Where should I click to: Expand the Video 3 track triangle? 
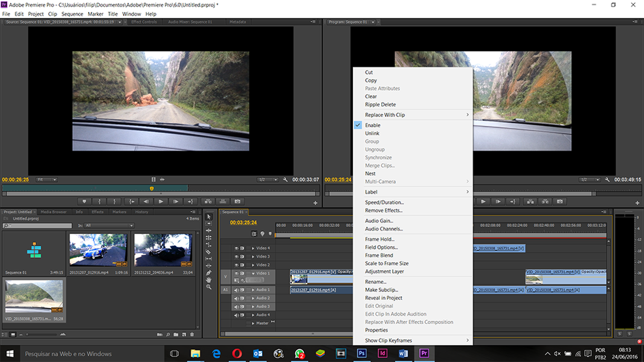[253, 256]
